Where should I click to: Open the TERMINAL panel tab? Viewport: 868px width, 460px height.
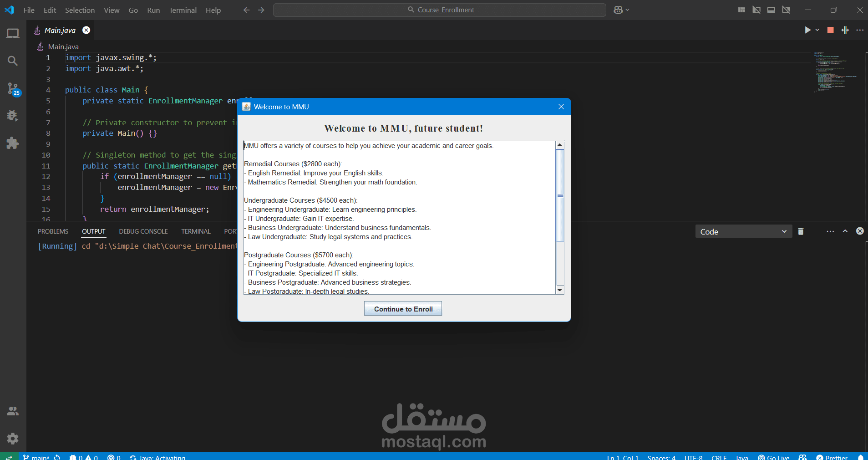[196, 231]
